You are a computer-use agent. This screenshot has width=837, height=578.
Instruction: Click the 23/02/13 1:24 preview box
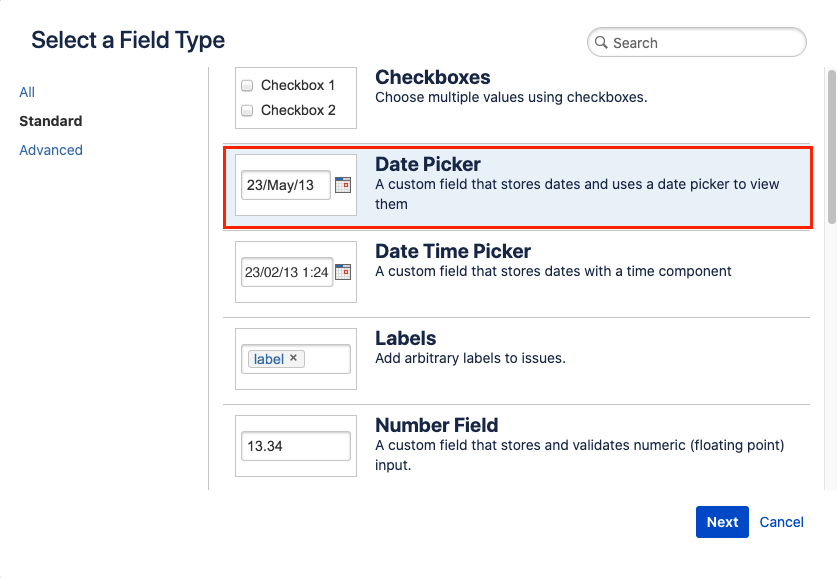click(287, 272)
